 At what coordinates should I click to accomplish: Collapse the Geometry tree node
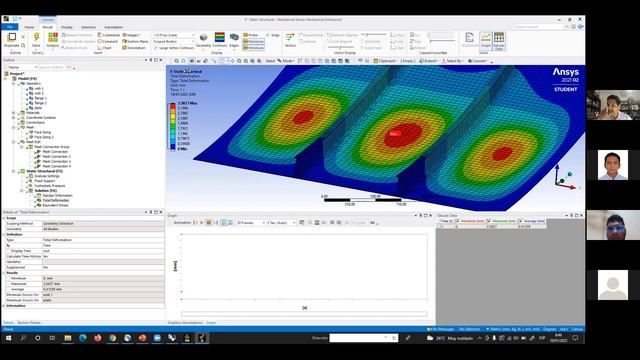point(14,83)
